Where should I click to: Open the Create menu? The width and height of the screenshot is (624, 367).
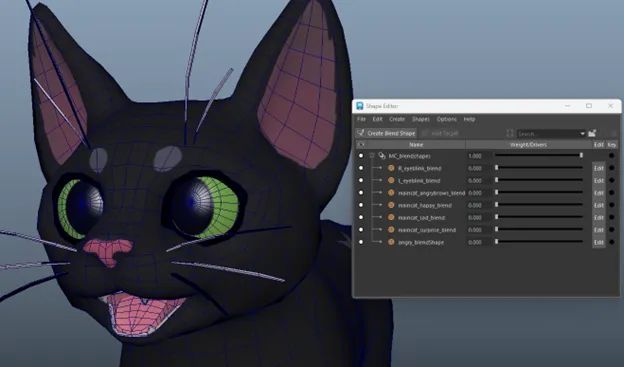point(397,119)
